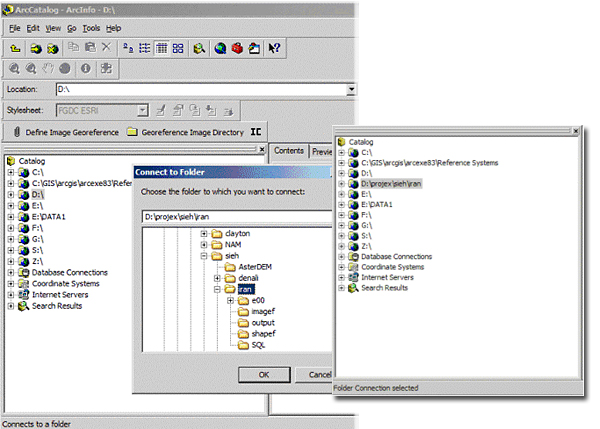Click the Export Metadata icon
The height and width of the screenshot is (429, 600).
(x=228, y=111)
